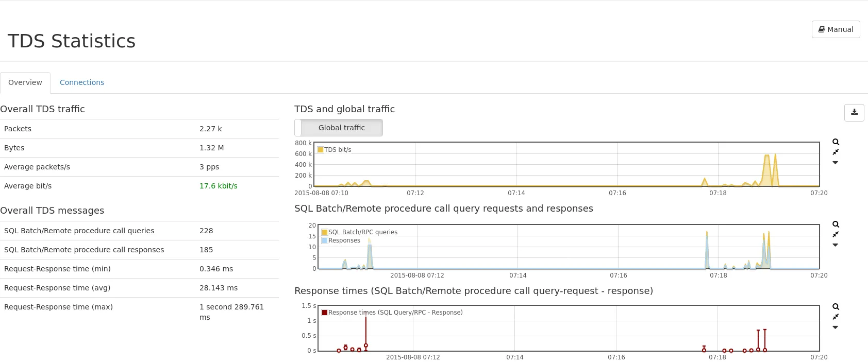The image size is (868, 363).
Task: Open dropdown caret beside Response times chart
Action: click(x=836, y=327)
